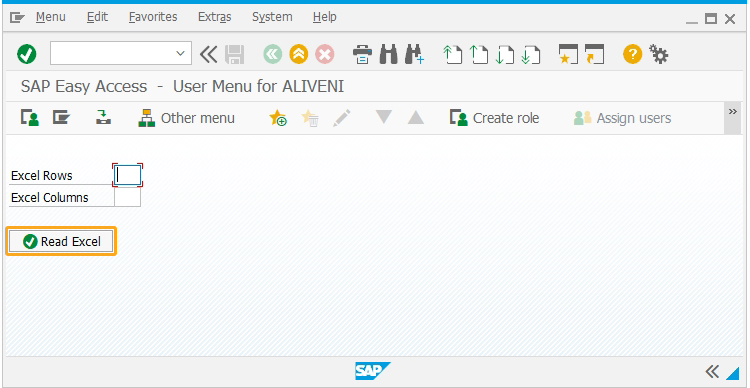Open the Extras menu
Viewport: 750px width, 388px height.
(215, 17)
